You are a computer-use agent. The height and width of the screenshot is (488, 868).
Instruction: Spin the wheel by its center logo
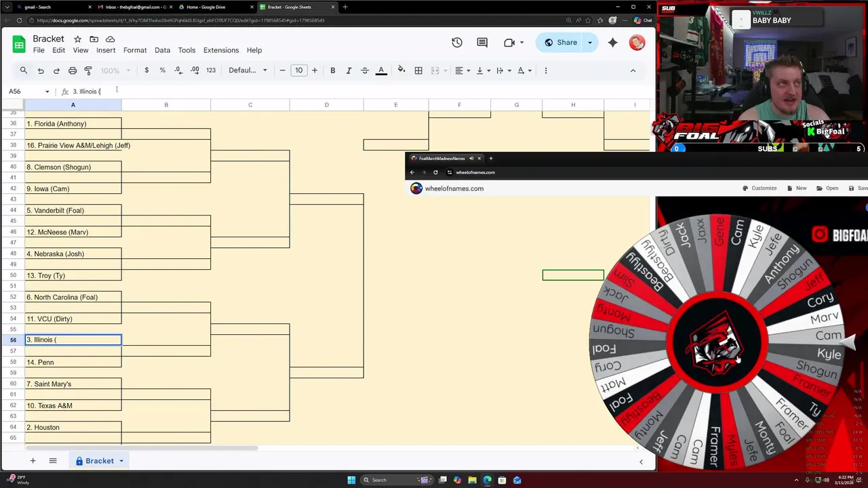pos(717,344)
